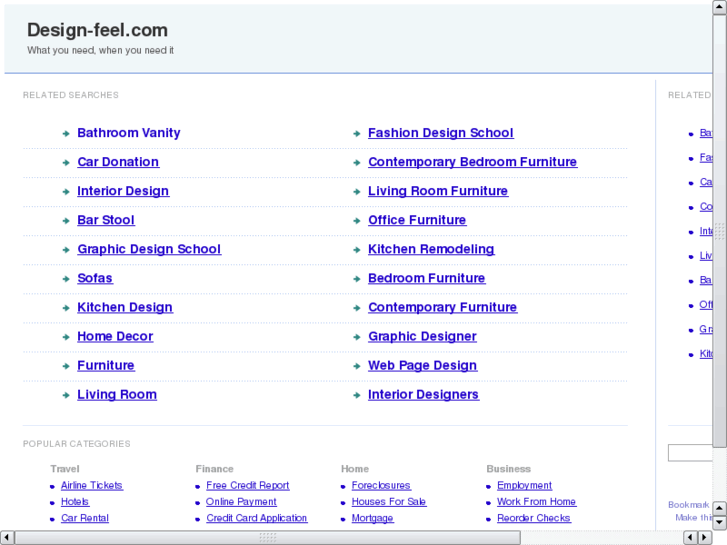Click the arrow icon beside Home Decor
Viewport: 727px width, 545px height.
tap(66, 337)
